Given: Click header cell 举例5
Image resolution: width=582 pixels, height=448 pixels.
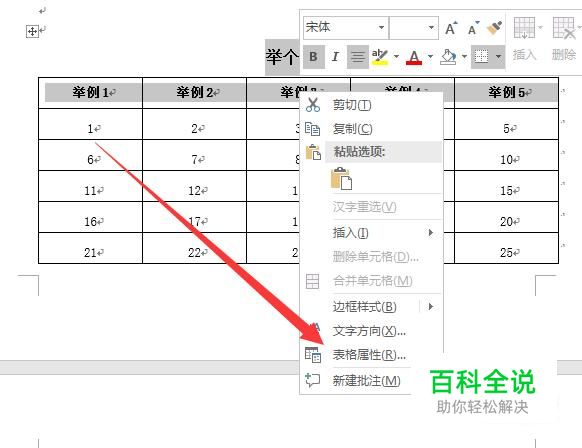Looking at the screenshot, I should click(x=507, y=93).
